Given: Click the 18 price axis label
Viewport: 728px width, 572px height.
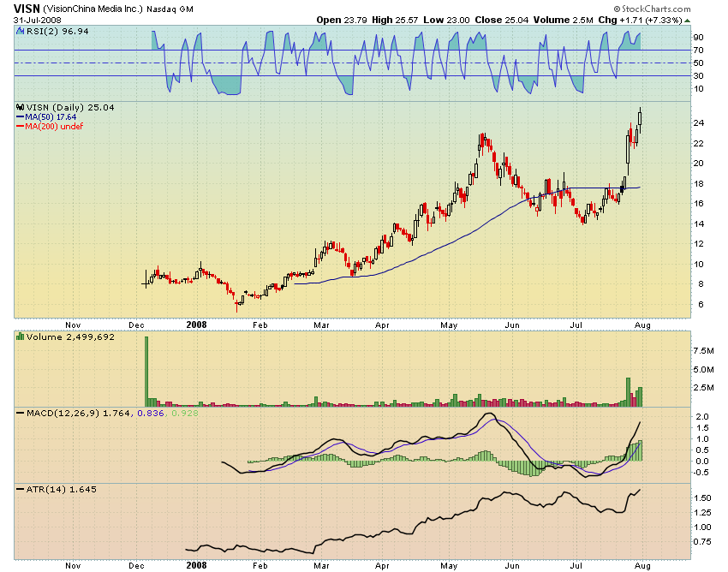Looking at the screenshot, I should 698,183.
